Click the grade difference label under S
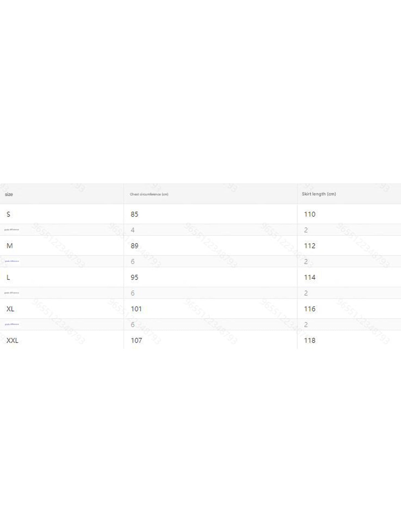Viewport: 401px width, 532px height. click(x=12, y=230)
